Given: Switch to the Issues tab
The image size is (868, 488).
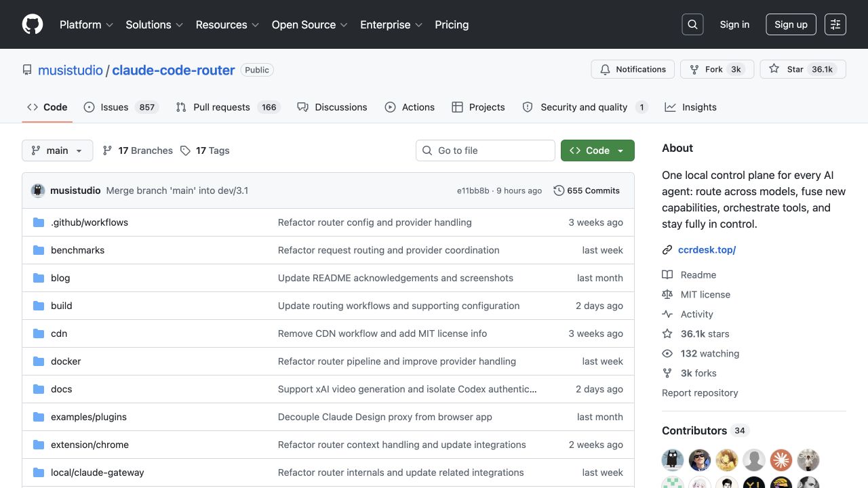Looking at the screenshot, I should [x=121, y=107].
